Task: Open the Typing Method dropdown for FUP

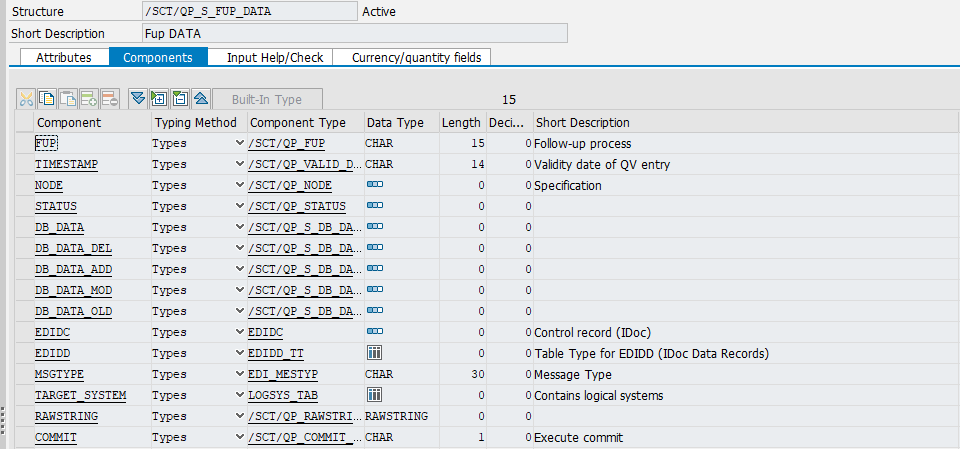Action: [x=239, y=143]
